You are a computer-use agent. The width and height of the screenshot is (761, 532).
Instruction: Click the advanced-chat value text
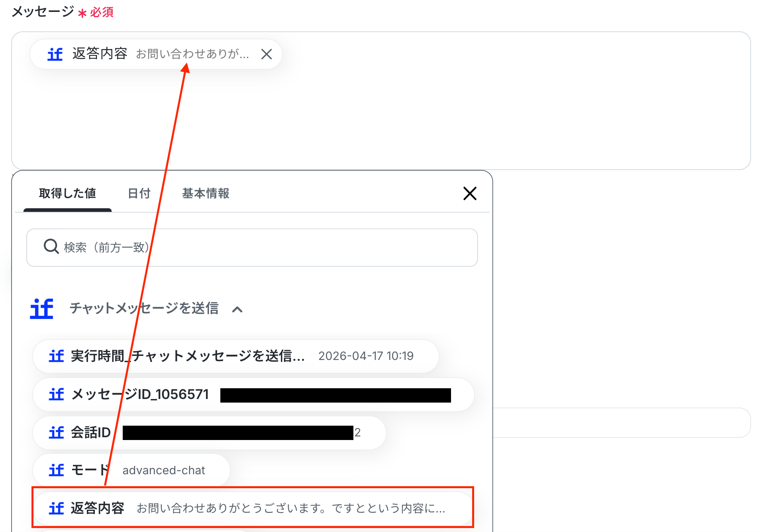coord(164,470)
